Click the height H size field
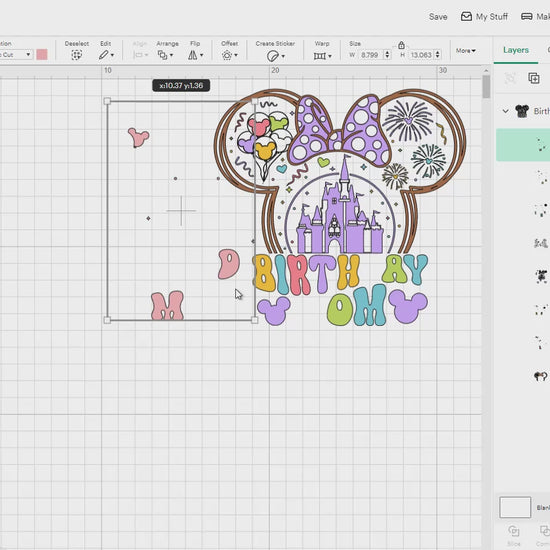 click(x=421, y=55)
